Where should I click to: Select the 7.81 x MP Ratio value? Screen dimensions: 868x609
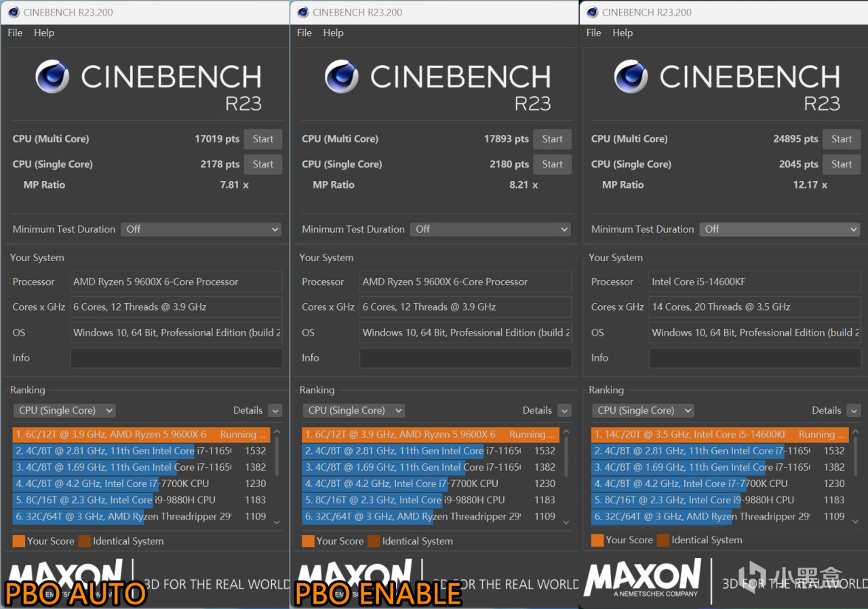tap(235, 184)
